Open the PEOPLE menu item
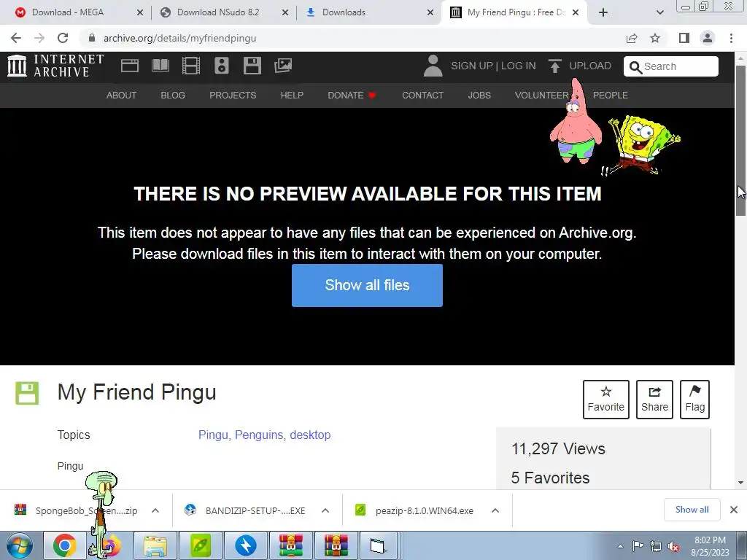Image resolution: width=747 pixels, height=560 pixels. click(x=611, y=96)
